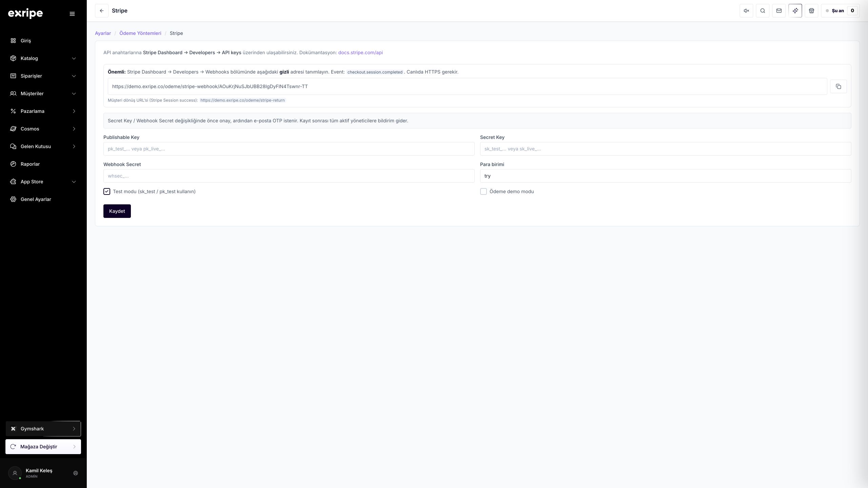Expand the Siparişler section

[43, 76]
